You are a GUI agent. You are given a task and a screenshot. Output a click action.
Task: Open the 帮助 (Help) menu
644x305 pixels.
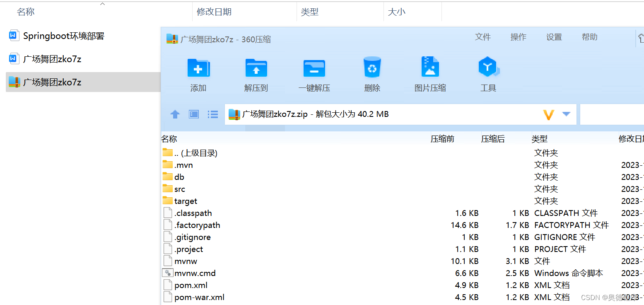pos(589,37)
